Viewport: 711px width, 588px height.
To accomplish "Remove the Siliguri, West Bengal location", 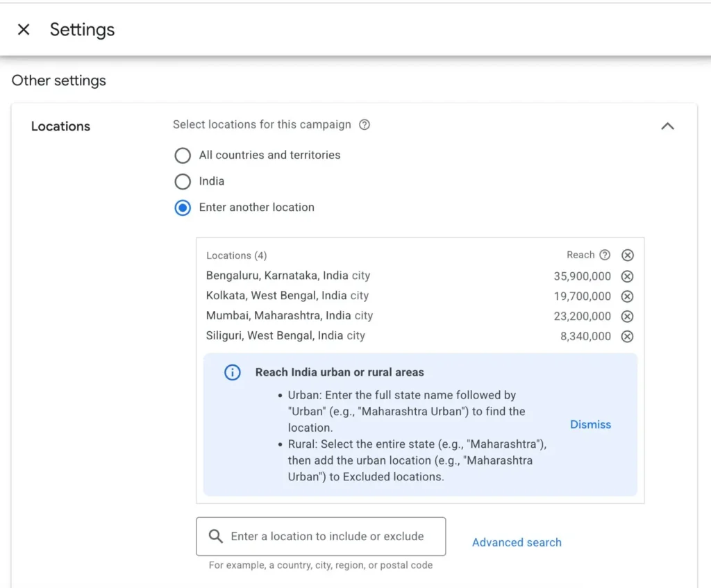I will [x=628, y=336].
